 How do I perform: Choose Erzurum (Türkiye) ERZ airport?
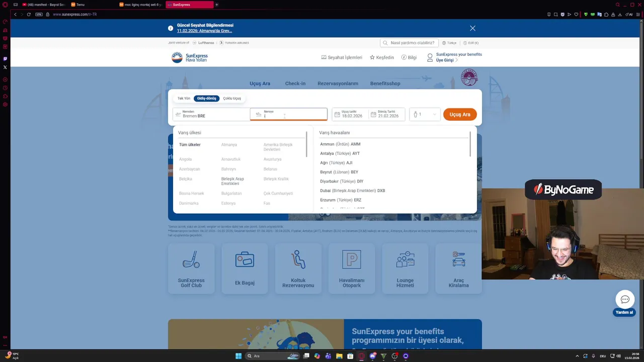(341, 200)
